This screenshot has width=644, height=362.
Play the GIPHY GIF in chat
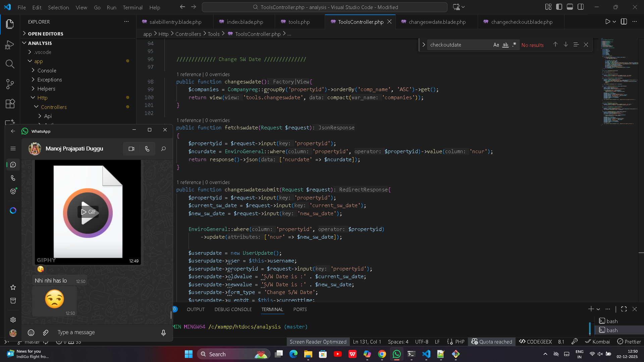(x=88, y=212)
